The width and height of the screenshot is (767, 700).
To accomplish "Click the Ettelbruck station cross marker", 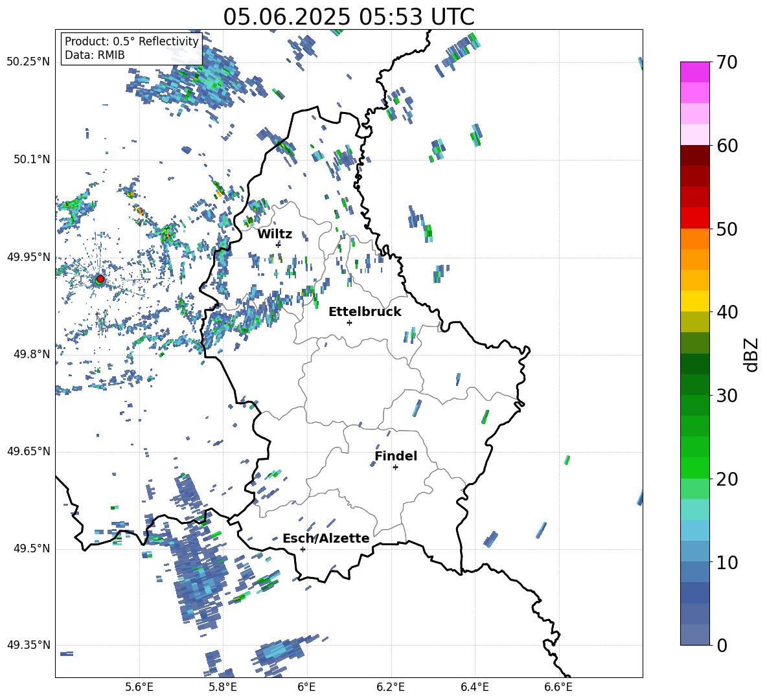I will click(349, 322).
